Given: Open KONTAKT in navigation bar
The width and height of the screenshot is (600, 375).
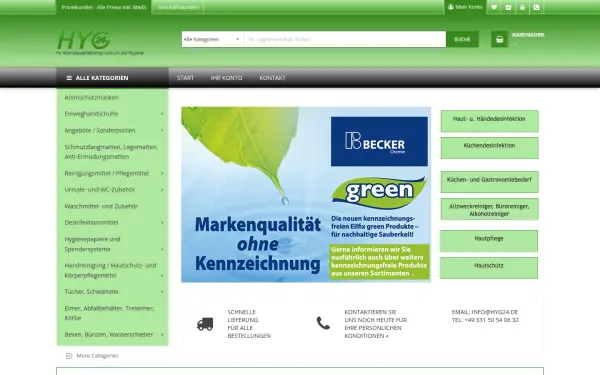Looking at the screenshot, I should click(x=272, y=78).
